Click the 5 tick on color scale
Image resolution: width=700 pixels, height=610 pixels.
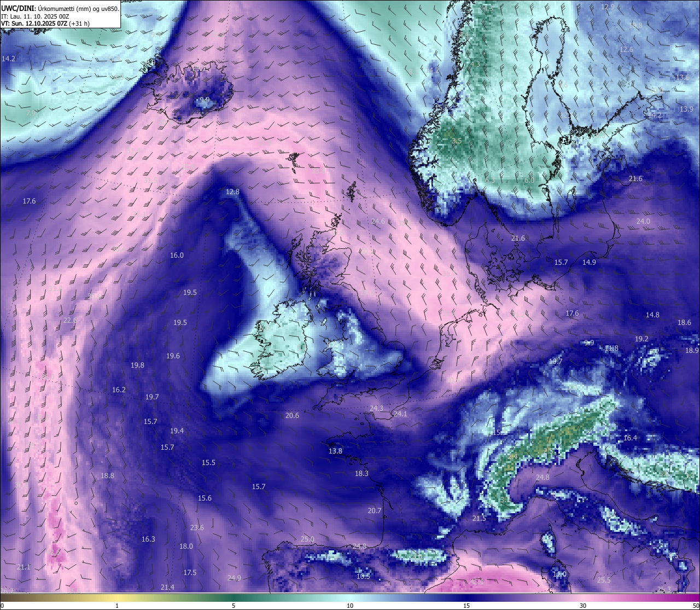pyautogui.click(x=234, y=606)
